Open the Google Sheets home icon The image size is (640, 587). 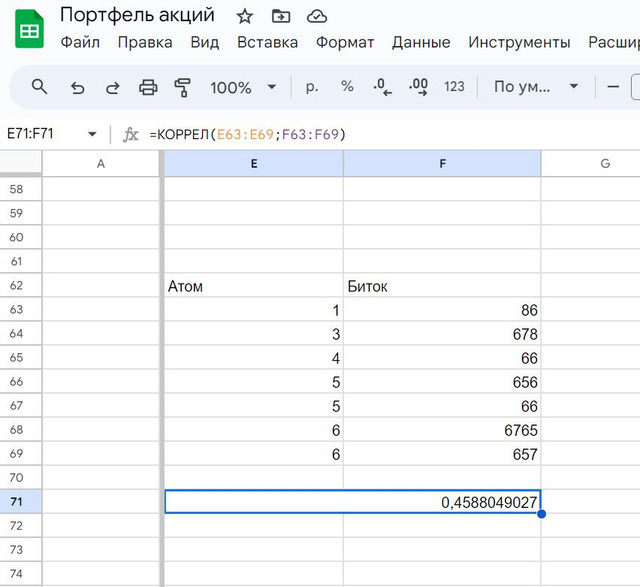[29, 29]
